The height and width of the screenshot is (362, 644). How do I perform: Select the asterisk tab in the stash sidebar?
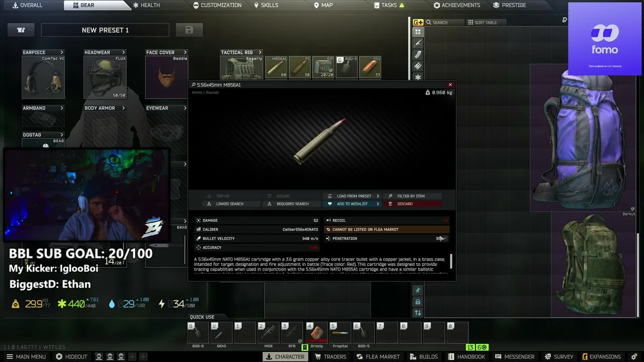pos(418,77)
